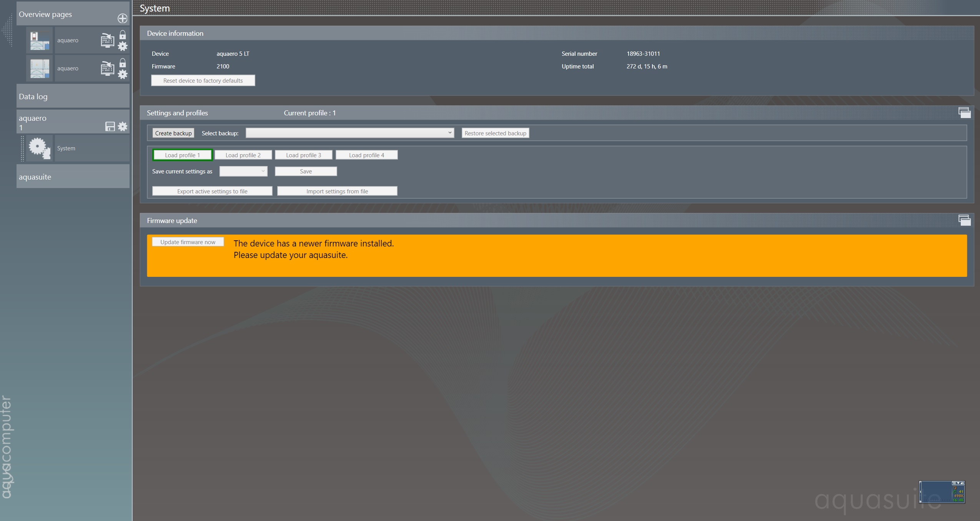Image resolution: width=980 pixels, height=521 pixels.
Task: Click the Create backup button
Action: pyautogui.click(x=173, y=133)
